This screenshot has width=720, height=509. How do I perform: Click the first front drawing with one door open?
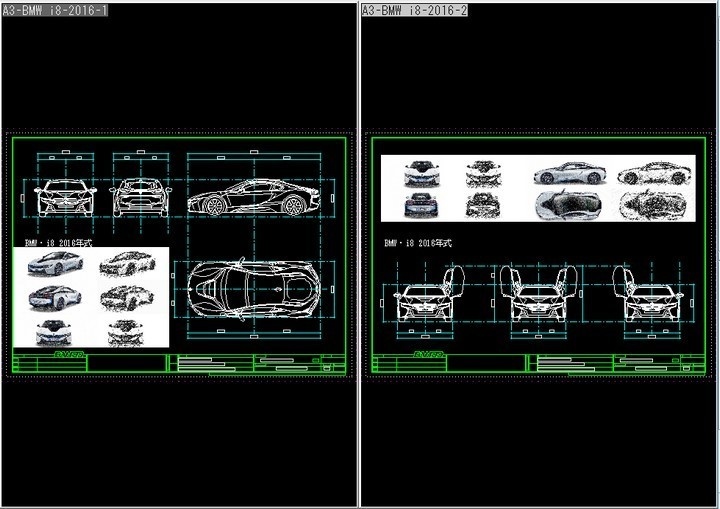click(x=429, y=293)
